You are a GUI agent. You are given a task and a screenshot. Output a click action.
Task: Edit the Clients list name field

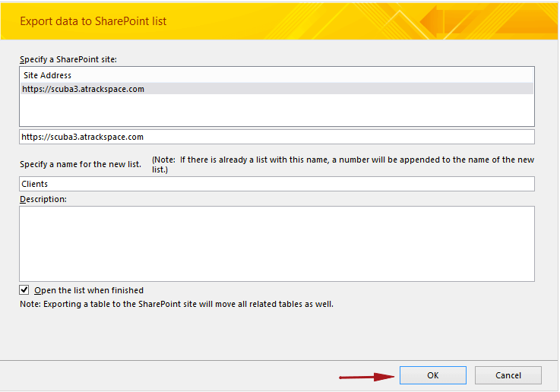click(x=277, y=184)
